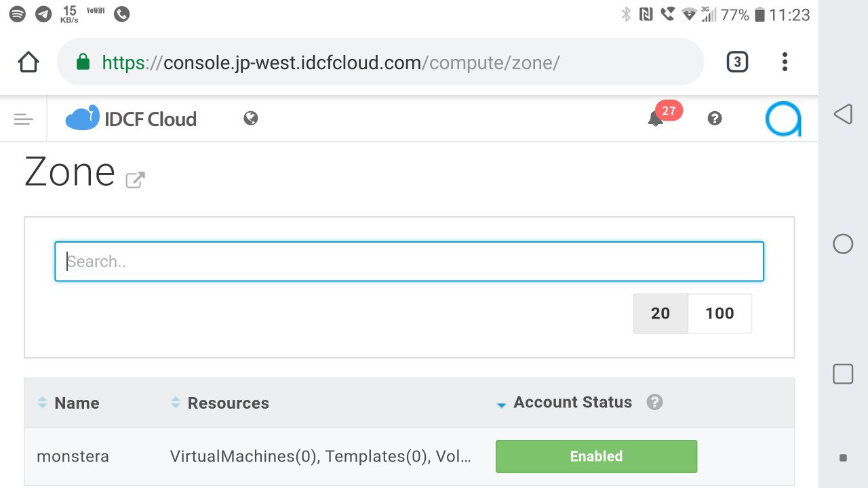This screenshot has height=488, width=868.
Task: Open the hamburger sidebar menu
Action: pos(24,119)
